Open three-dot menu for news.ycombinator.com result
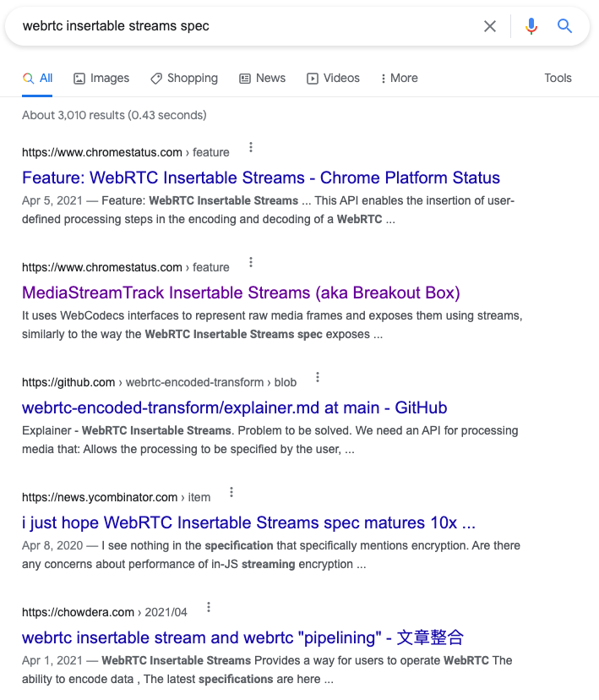Image resolution: width=599 pixels, height=700 pixels. 231,492
